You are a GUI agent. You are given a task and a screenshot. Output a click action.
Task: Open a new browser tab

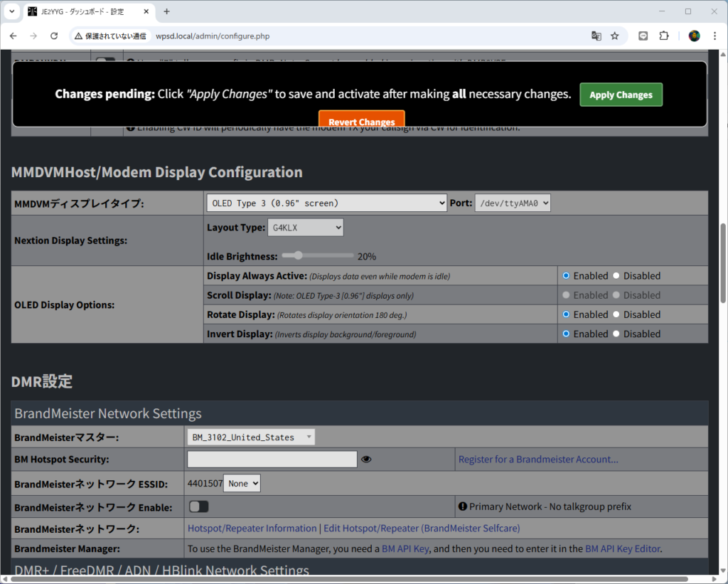click(x=167, y=11)
